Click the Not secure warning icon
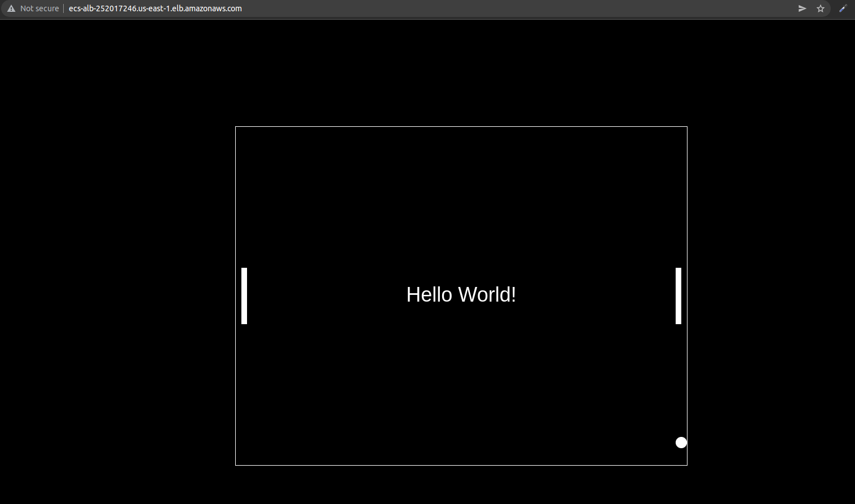This screenshot has width=855, height=504. 11,8
